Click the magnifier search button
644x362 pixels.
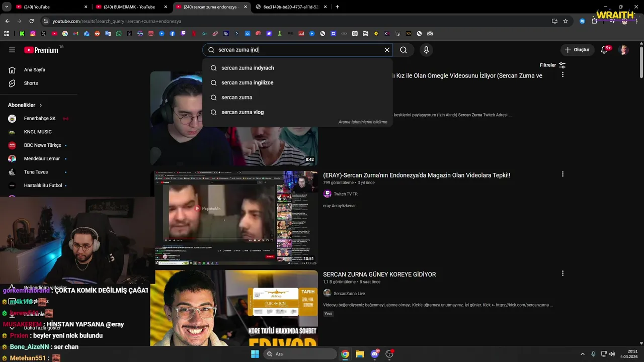point(404,50)
